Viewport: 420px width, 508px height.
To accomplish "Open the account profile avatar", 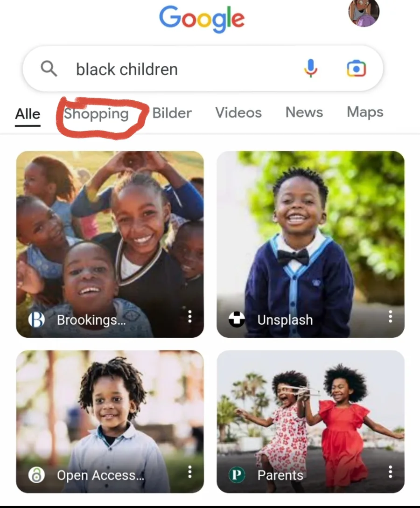I will point(364,13).
